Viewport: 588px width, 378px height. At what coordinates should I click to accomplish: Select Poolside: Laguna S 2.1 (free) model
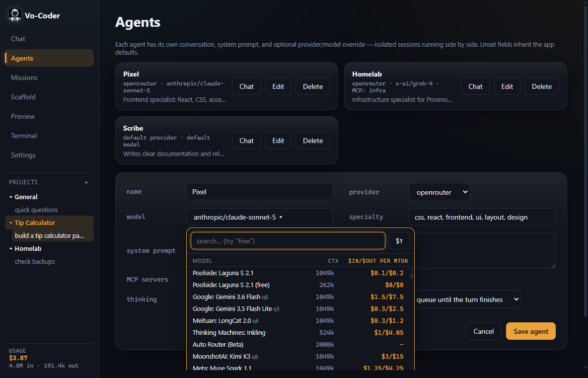(298, 285)
